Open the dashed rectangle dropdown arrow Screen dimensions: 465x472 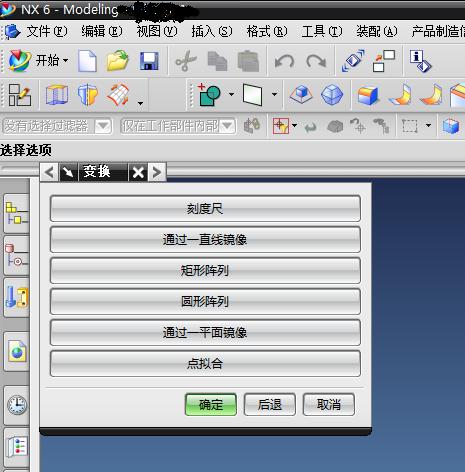pos(429,126)
